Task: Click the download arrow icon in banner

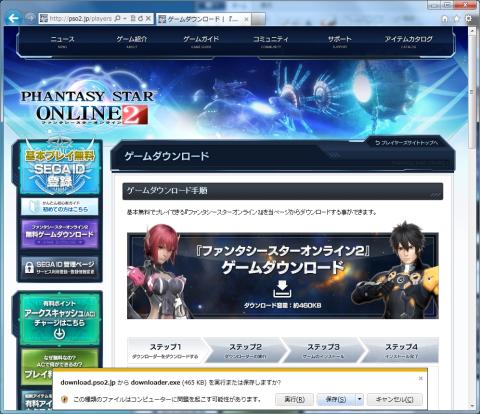Action: point(282,289)
